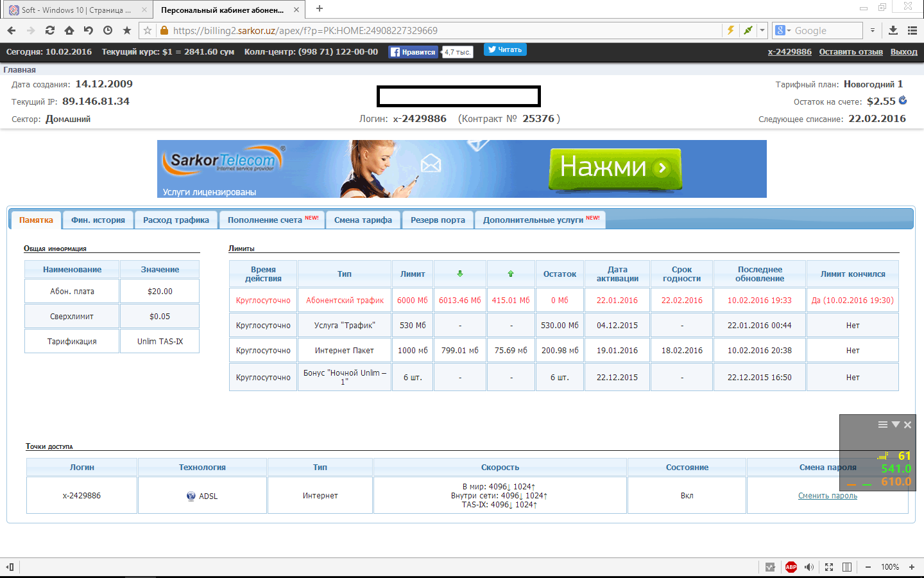Click the browser forward arrow

pyautogui.click(x=31, y=30)
